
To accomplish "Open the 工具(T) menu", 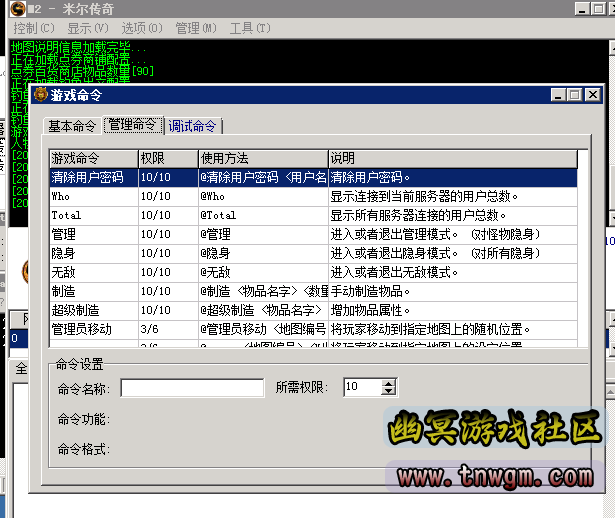I will pos(249,28).
